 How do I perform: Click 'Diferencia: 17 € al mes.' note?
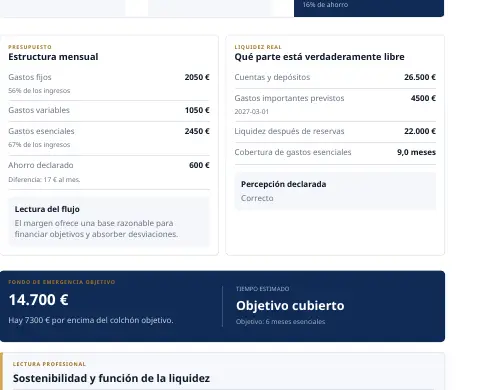coord(44,180)
